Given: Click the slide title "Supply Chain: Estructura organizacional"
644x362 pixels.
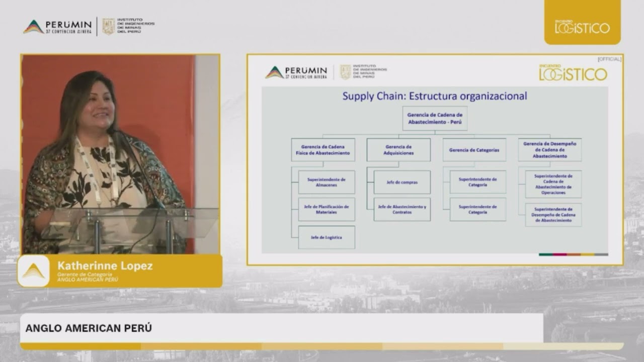Looking at the screenshot, I should point(435,96).
